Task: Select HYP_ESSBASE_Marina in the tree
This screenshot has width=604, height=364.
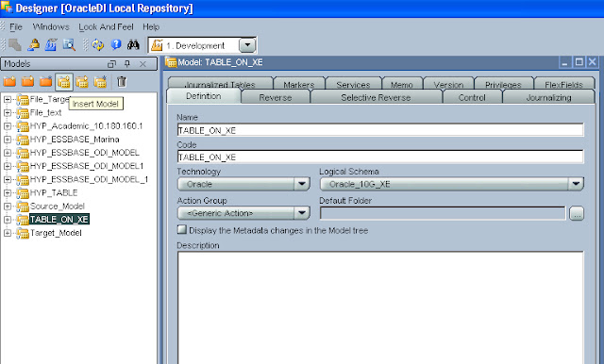Action: click(75, 140)
